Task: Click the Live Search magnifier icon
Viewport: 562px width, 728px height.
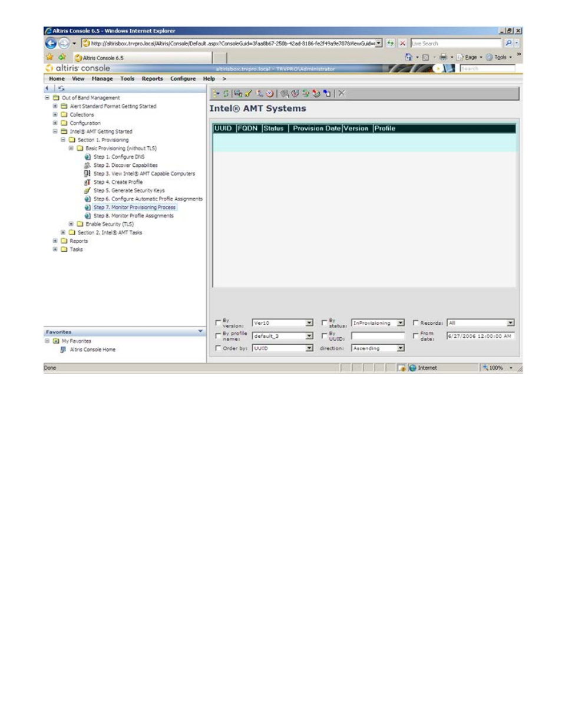Action: tap(508, 43)
